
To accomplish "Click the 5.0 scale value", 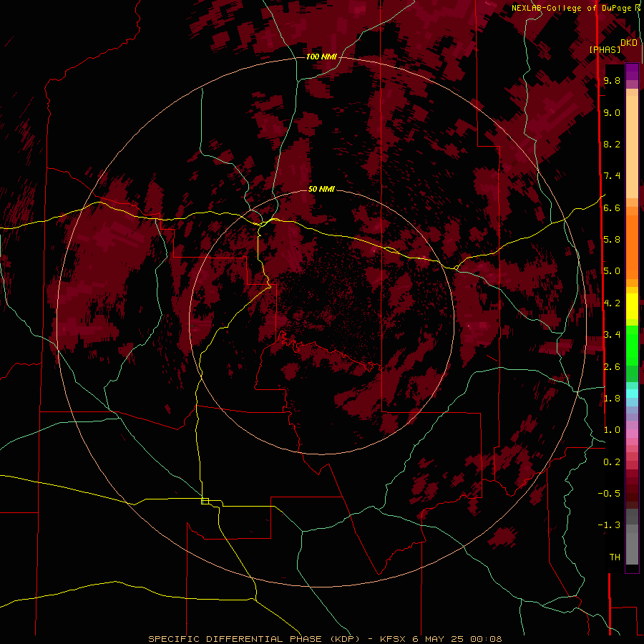I will pos(612,271).
